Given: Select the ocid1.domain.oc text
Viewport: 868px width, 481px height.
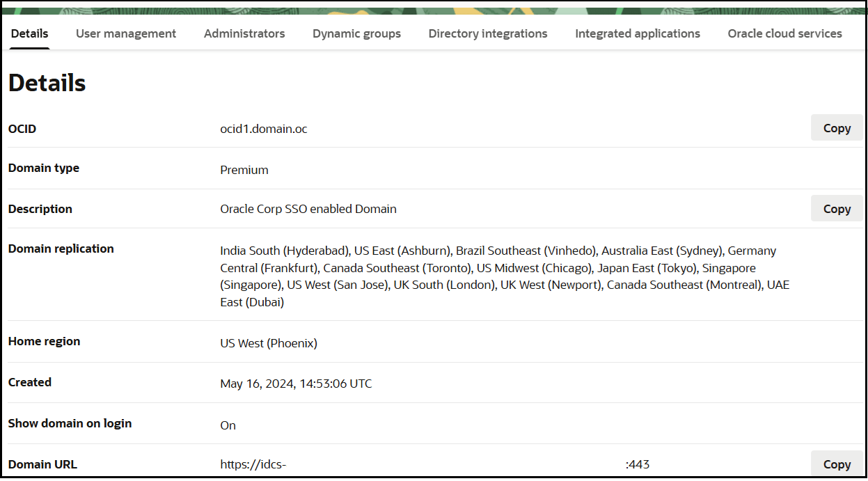Looking at the screenshot, I should tap(263, 128).
